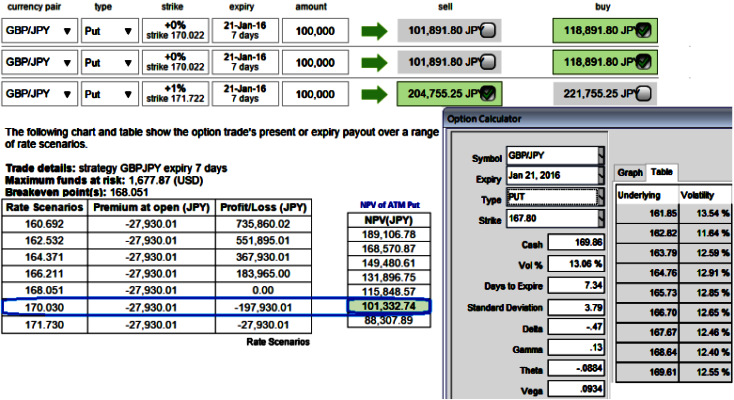This screenshot has height=400, width=734.
Task: Click the green arrow in the first row
Action: [374, 31]
